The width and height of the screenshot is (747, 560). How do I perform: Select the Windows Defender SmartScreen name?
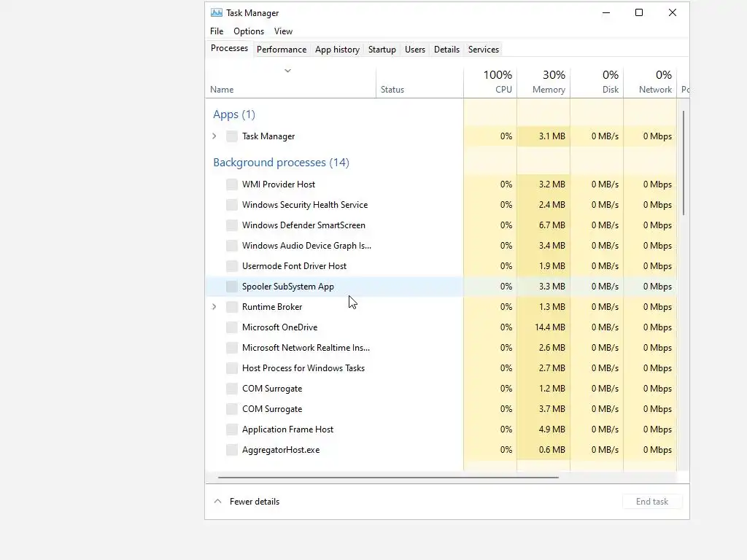click(303, 225)
